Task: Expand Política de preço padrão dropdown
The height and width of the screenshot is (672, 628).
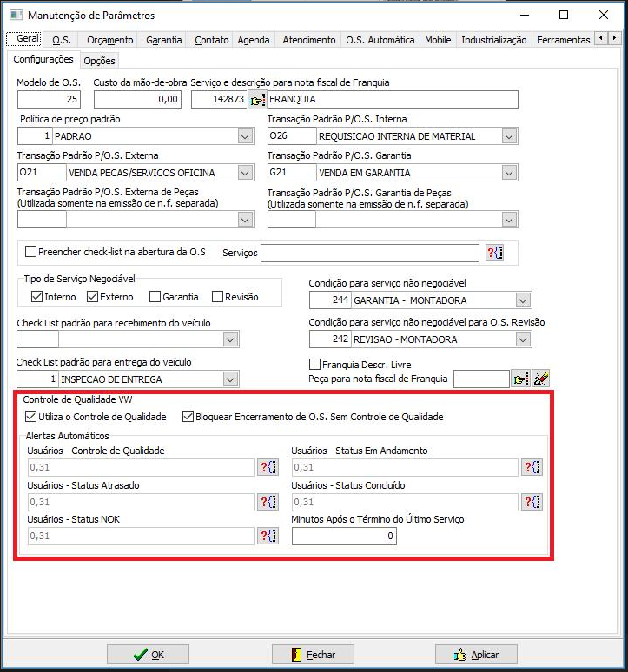Action: tap(245, 136)
